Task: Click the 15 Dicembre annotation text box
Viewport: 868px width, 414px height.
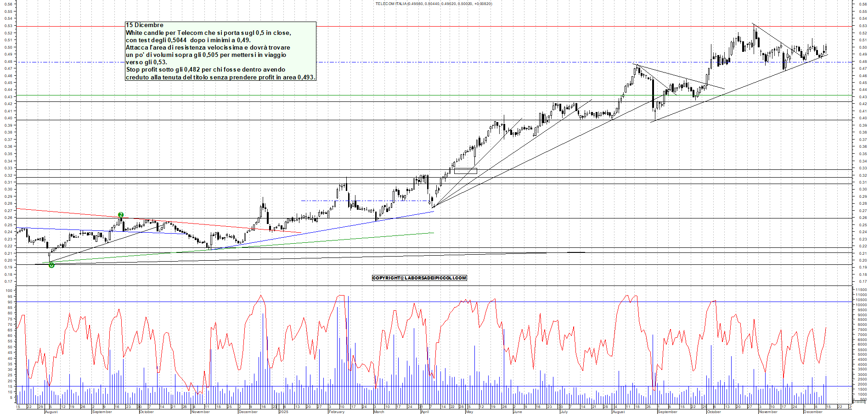Action: tap(220, 51)
